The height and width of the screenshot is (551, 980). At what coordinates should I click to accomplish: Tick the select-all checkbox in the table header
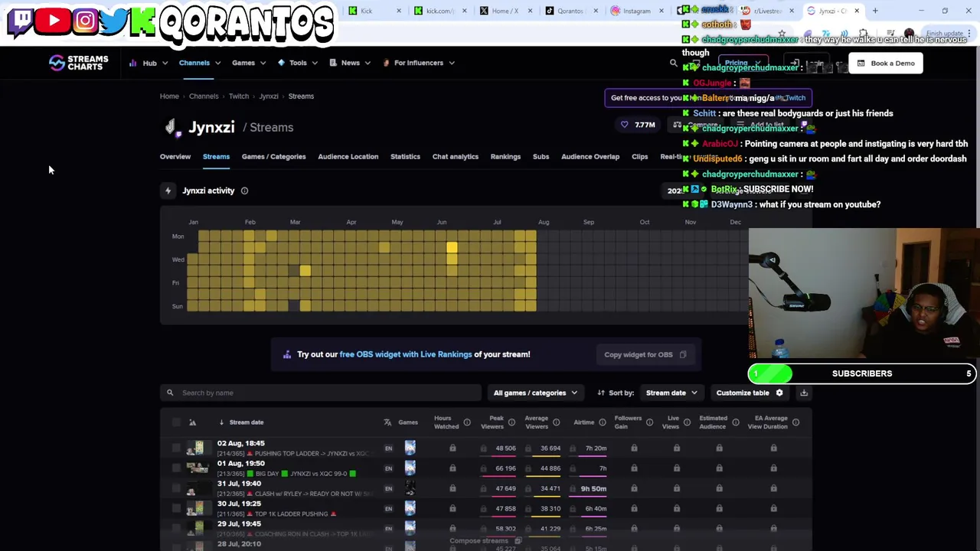[176, 422]
